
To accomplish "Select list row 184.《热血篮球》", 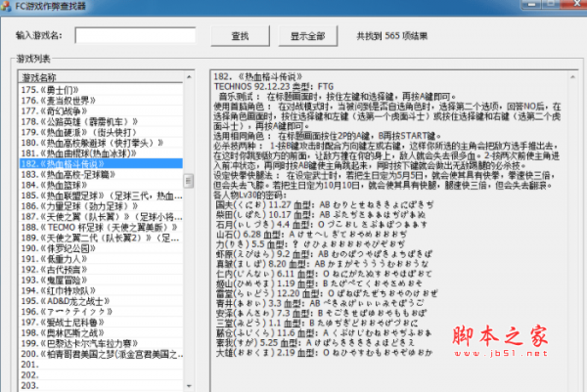I will 101,185.
